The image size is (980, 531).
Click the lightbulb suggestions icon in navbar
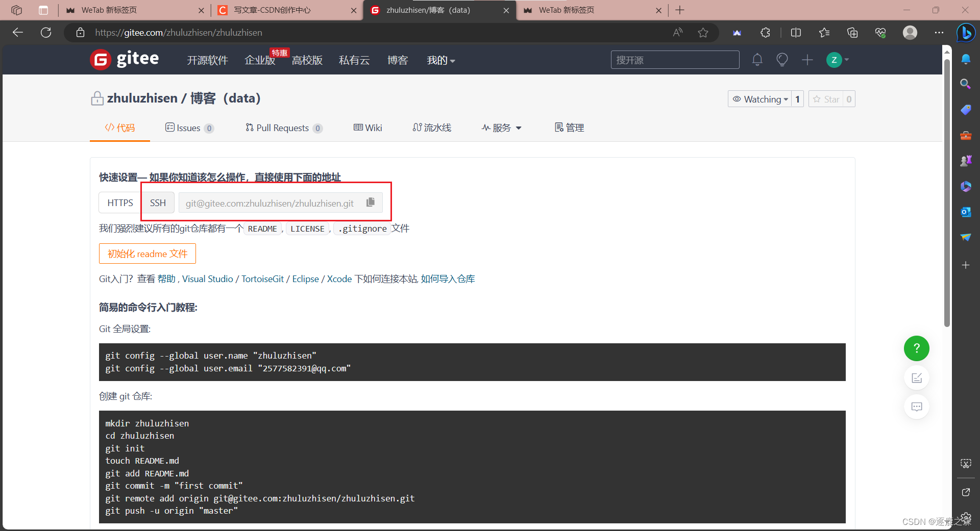782,60
